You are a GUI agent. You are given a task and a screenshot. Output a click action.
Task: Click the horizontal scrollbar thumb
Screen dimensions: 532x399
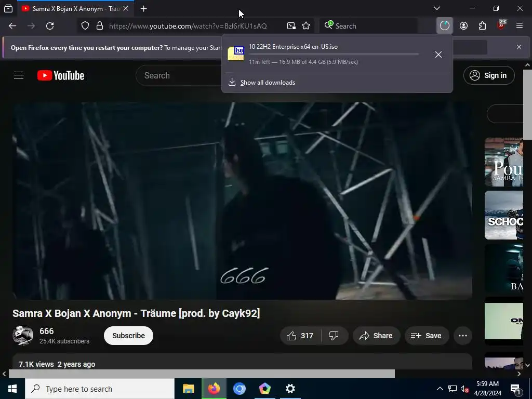point(202,374)
